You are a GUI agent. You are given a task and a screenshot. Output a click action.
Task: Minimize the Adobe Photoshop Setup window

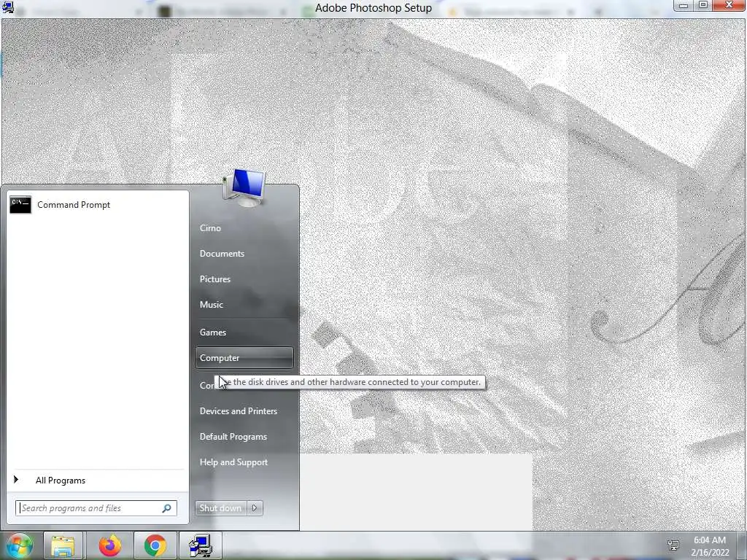point(683,5)
